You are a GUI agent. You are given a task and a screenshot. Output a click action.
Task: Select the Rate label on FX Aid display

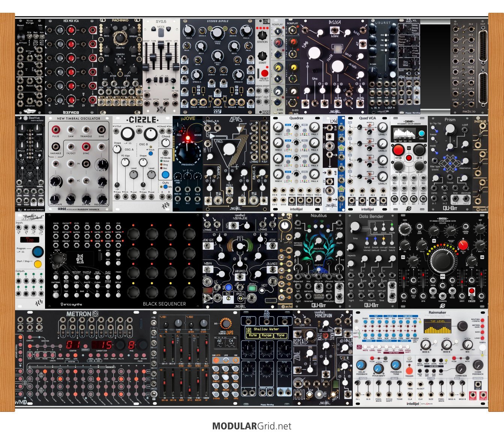click(253, 335)
